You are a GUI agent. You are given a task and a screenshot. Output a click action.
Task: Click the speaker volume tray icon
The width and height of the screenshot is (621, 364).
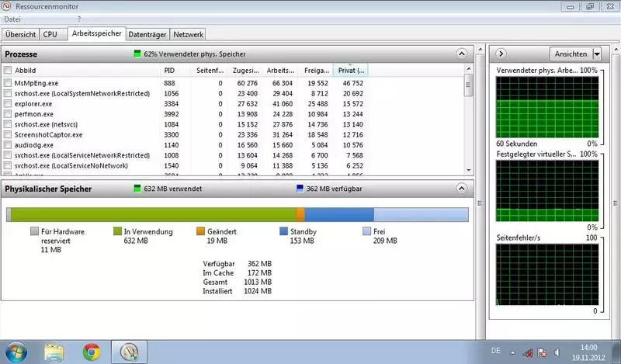coord(557,352)
